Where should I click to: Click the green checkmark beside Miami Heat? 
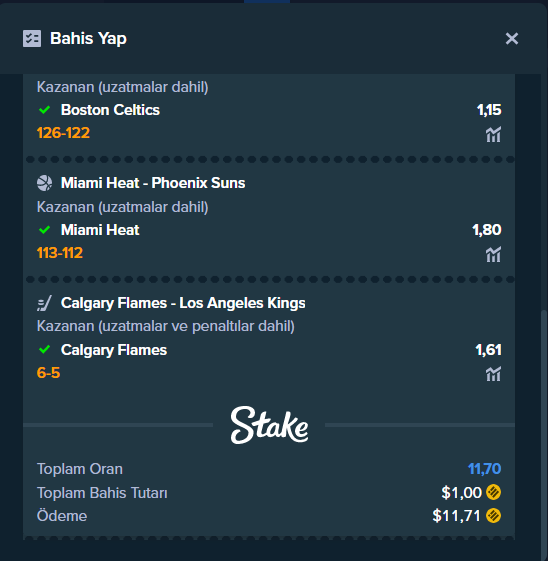44,230
